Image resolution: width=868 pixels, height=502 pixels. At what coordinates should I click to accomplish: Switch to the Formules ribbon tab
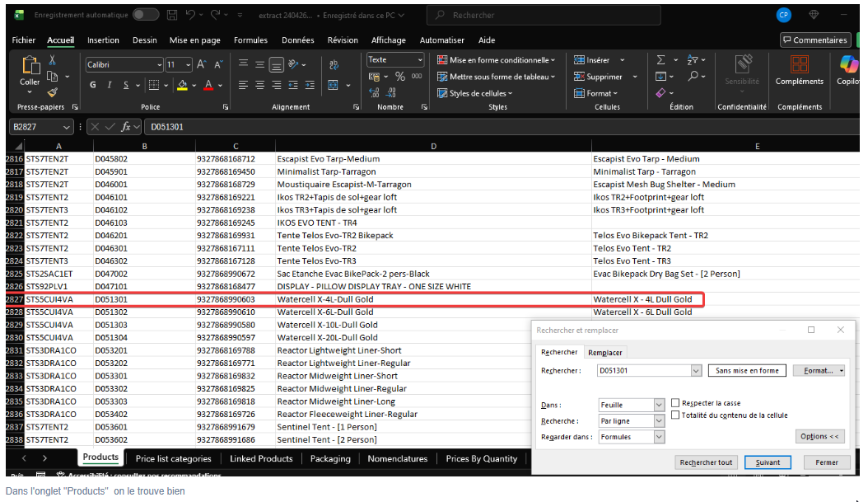(250, 40)
